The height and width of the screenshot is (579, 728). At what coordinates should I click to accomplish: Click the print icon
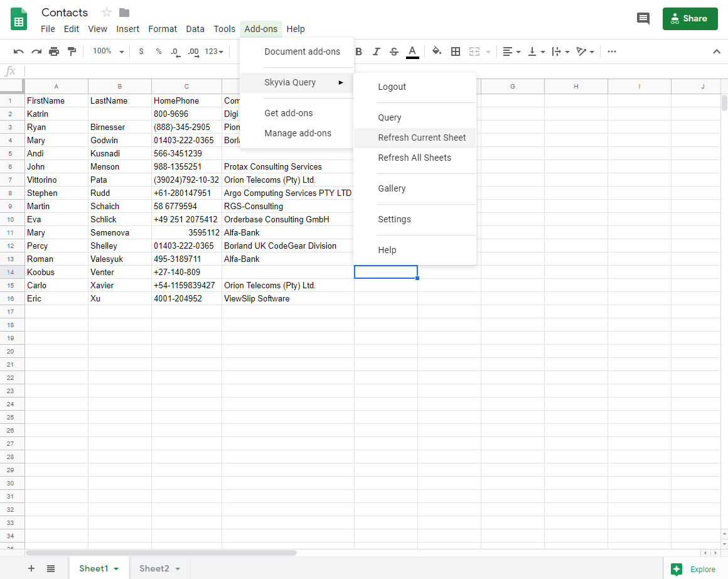(x=54, y=51)
